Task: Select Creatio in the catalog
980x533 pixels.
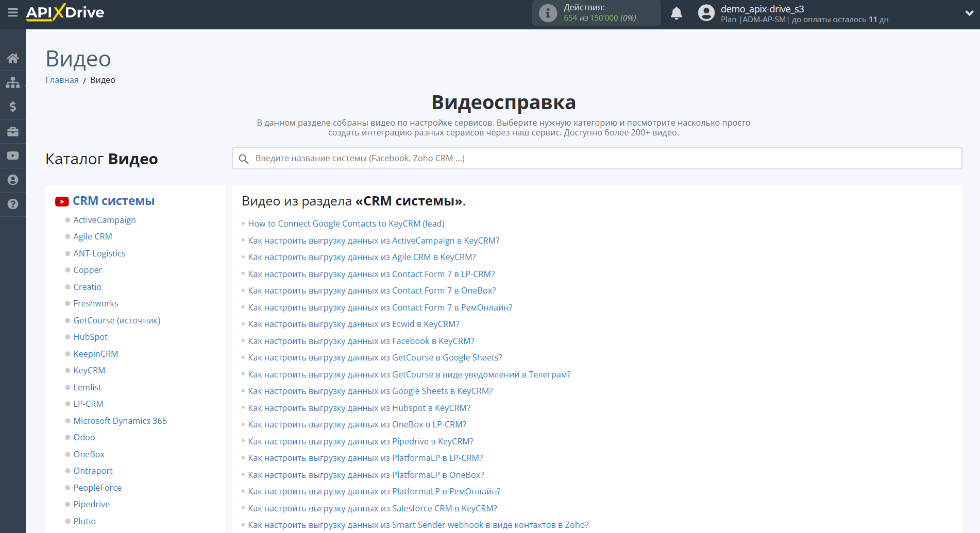Action: (87, 287)
